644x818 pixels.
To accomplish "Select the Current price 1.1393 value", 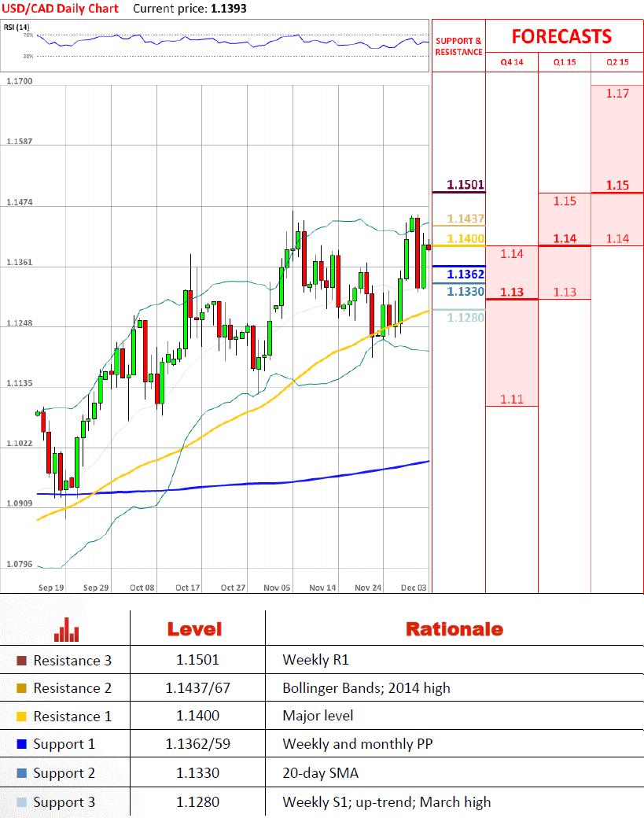I will (x=228, y=9).
